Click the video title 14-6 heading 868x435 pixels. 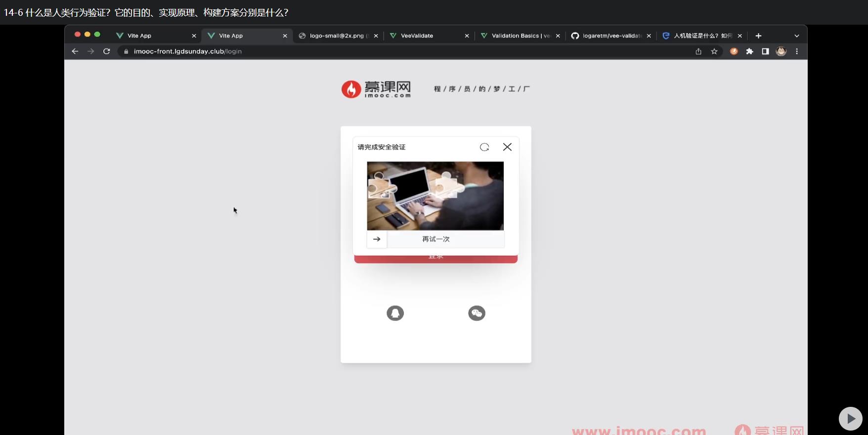pos(146,12)
